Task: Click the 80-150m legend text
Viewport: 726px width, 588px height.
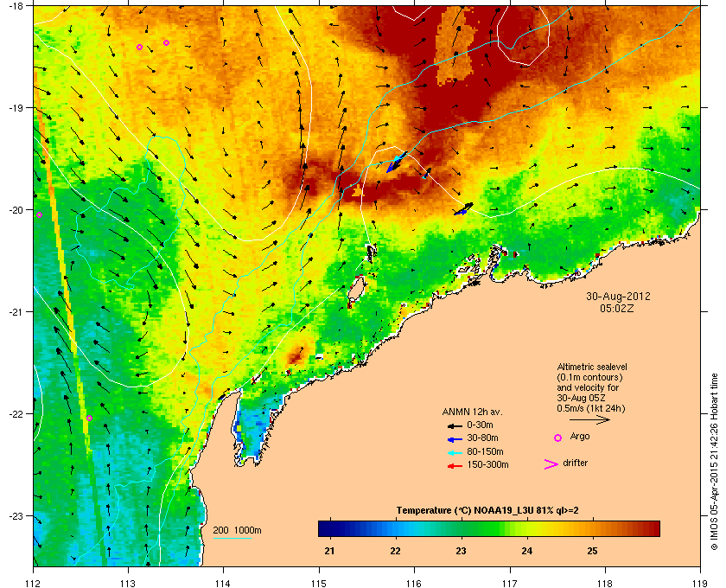Action: click(x=485, y=451)
